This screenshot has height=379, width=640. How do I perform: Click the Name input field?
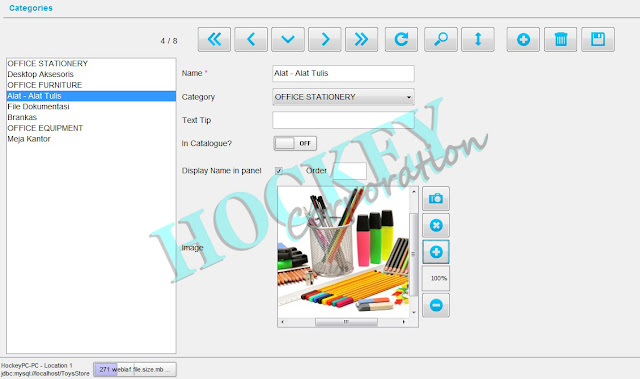pyautogui.click(x=343, y=73)
